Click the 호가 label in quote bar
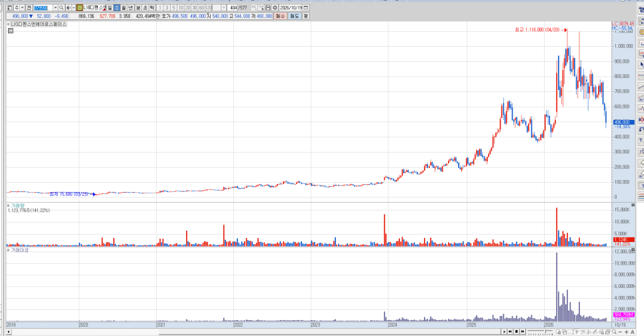 (x=166, y=16)
